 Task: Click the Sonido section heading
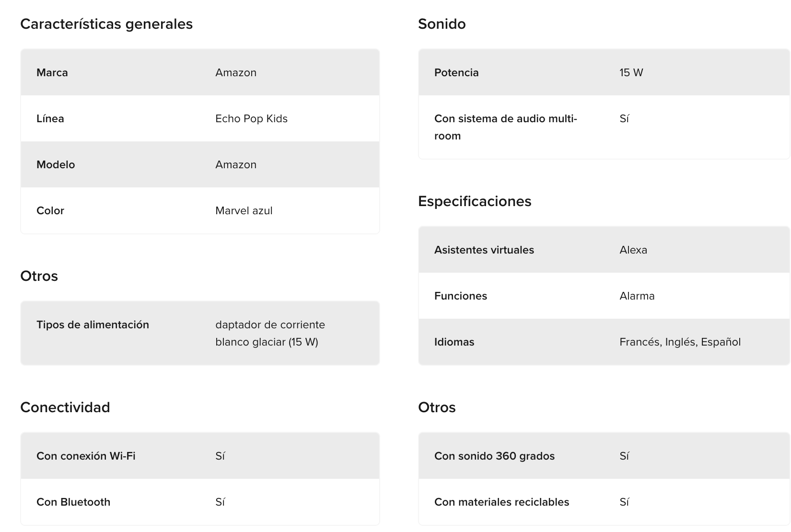click(442, 24)
